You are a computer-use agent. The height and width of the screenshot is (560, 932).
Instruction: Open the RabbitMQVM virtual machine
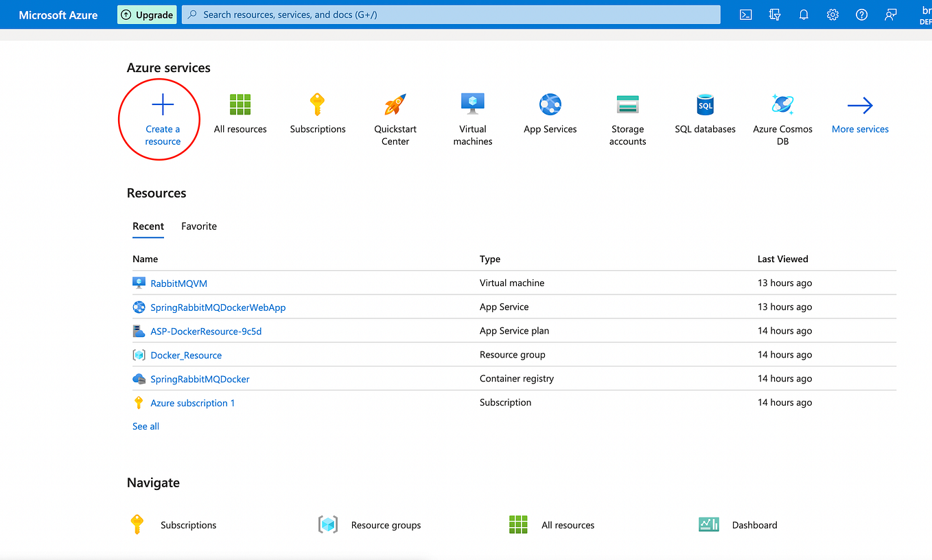click(178, 283)
